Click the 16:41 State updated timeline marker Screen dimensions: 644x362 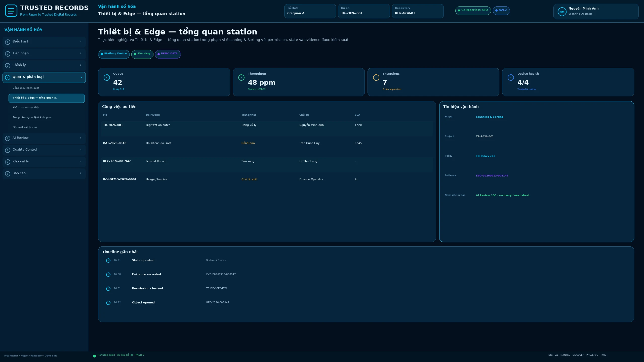108,261
